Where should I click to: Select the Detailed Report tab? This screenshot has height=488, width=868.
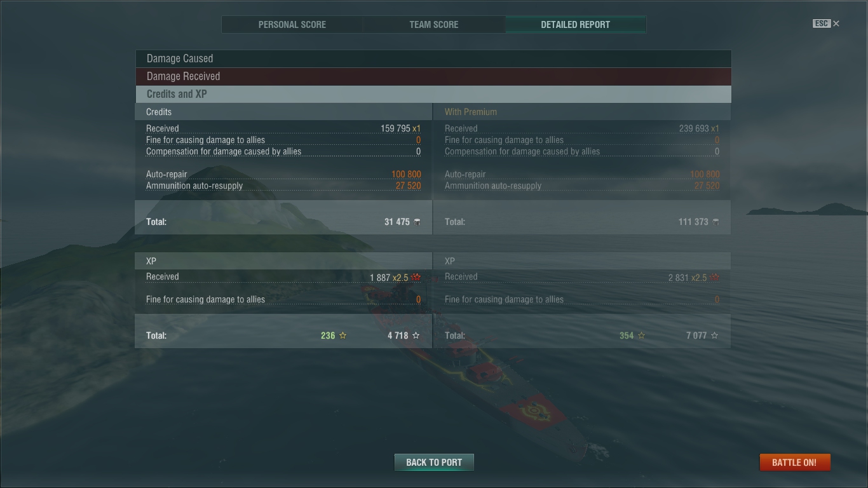(576, 25)
